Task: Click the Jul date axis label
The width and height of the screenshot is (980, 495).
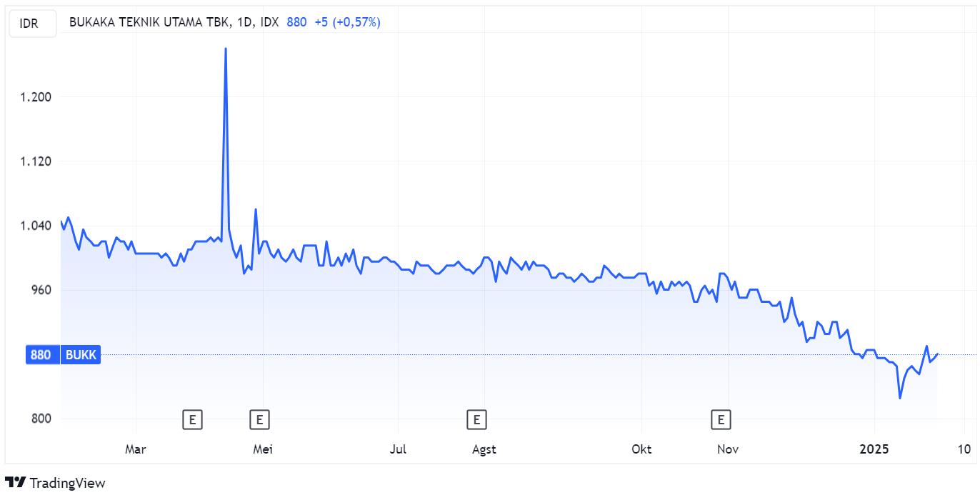Action: pyautogui.click(x=399, y=449)
